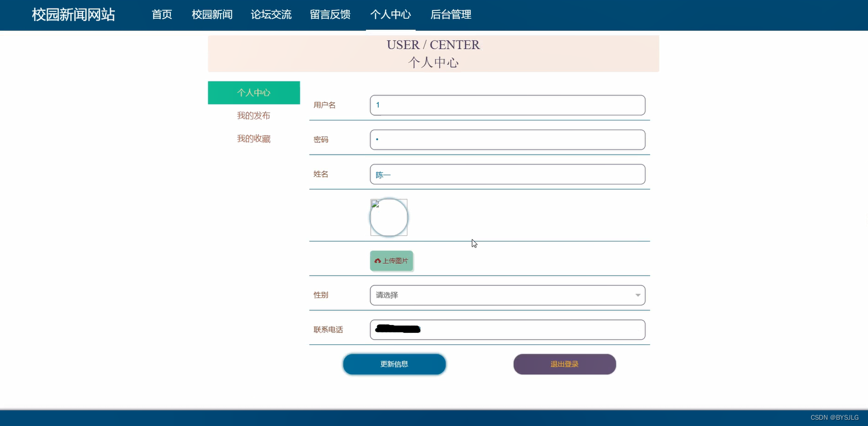Click the arrow of the 性别 dropdown
Viewport: 868px width, 426px height.
click(x=638, y=295)
